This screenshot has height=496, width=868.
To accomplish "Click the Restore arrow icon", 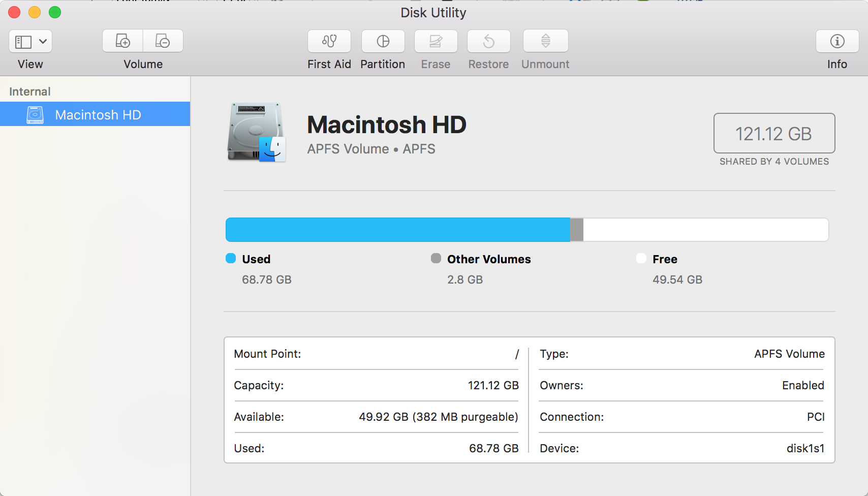I will [489, 41].
